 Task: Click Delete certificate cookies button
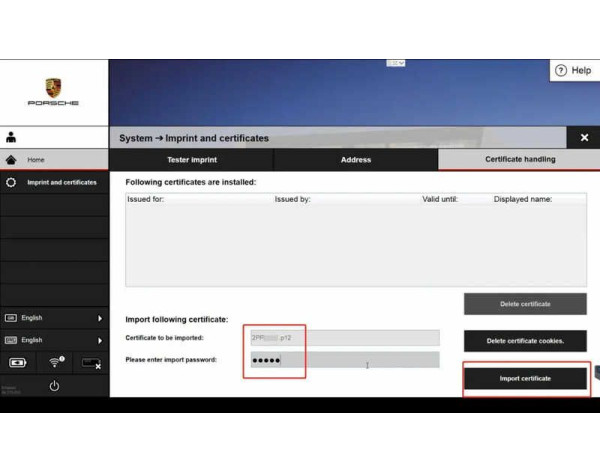[x=525, y=341]
